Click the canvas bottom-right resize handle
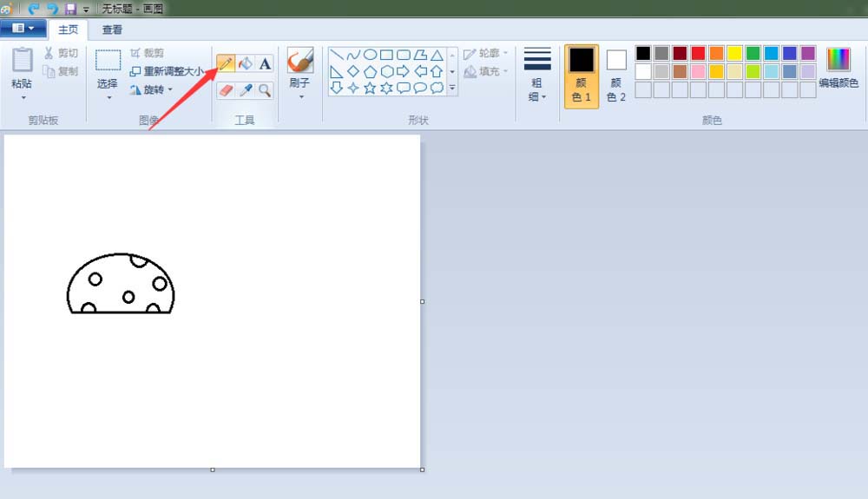Image resolution: width=868 pixels, height=499 pixels. pyautogui.click(x=423, y=469)
